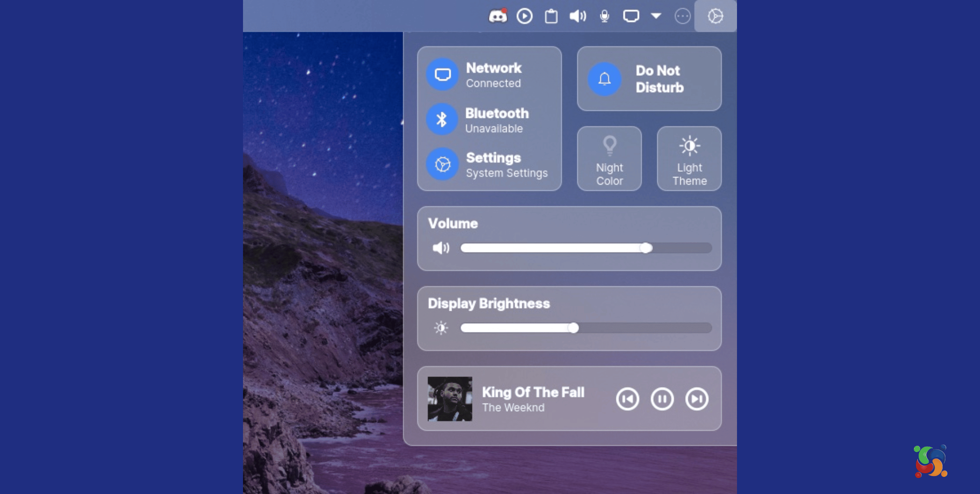Skip to next track
Viewport: 980px width, 494px height.
coord(697,399)
